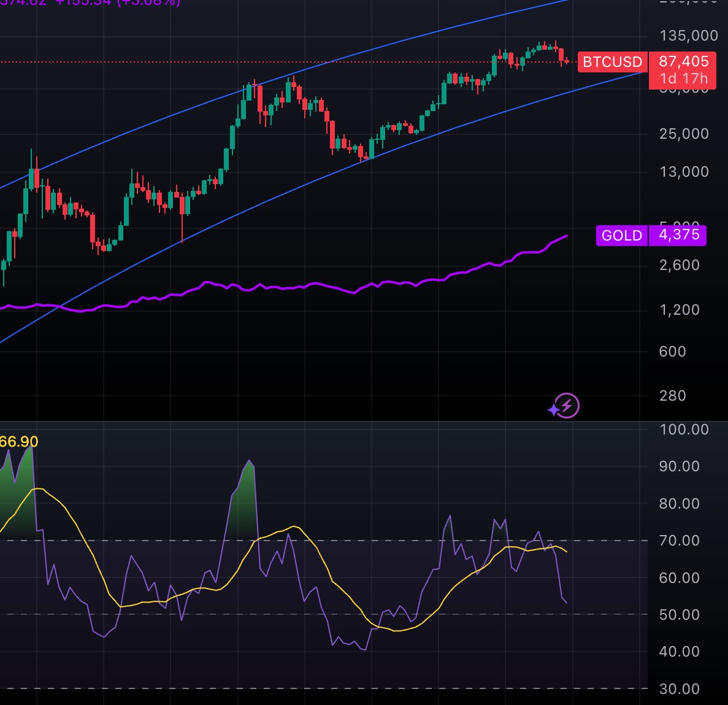The width and height of the screenshot is (728, 705).
Task: Select the GOLD 4,375 price value
Action: click(x=679, y=234)
